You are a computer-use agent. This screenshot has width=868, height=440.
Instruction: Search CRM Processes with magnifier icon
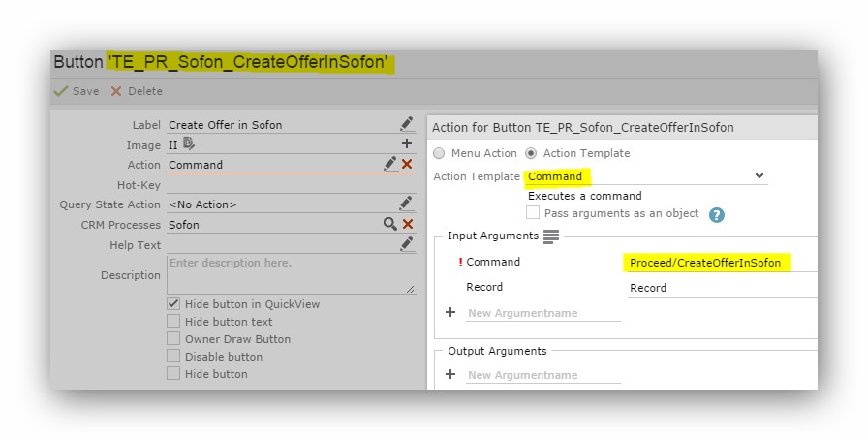tap(390, 224)
